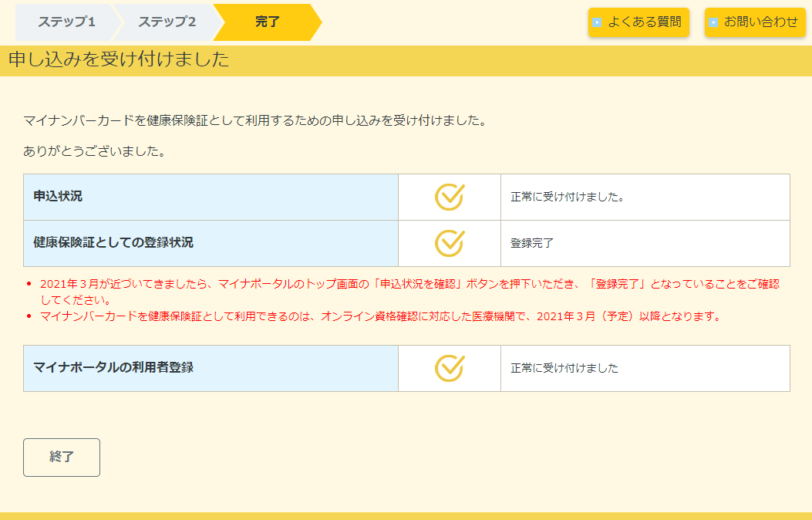
Task: Click 正常に受け付けました。 in the 申込状況 row
Action: (x=567, y=197)
